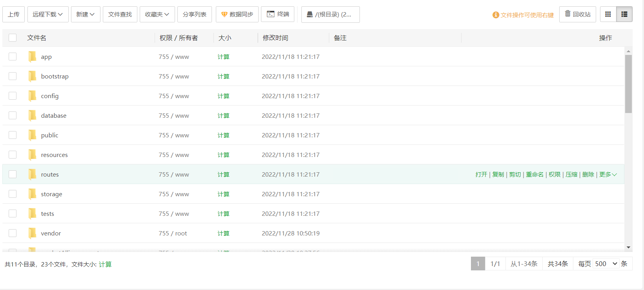The image size is (644, 290).
Task: Open the per-page 500 count selector
Action: click(x=606, y=264)
